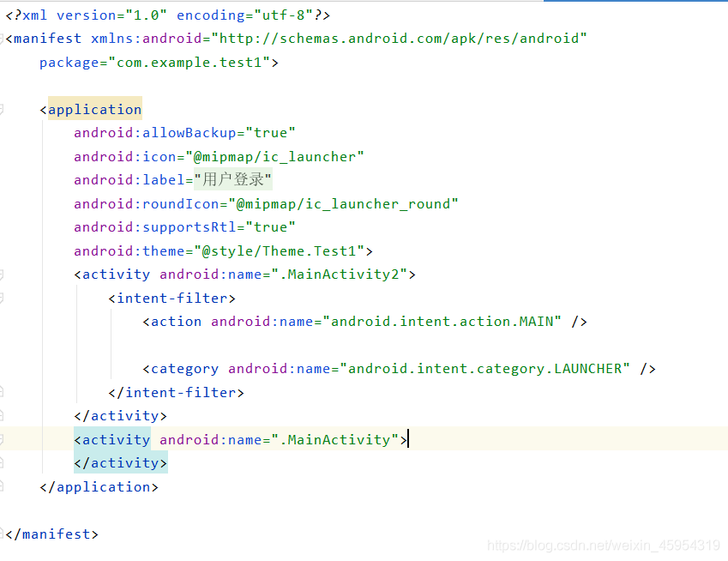The width and height of the screenshot is (728, 561).
Task: Click the category LAUNCHER line
Action: [400, 369]
